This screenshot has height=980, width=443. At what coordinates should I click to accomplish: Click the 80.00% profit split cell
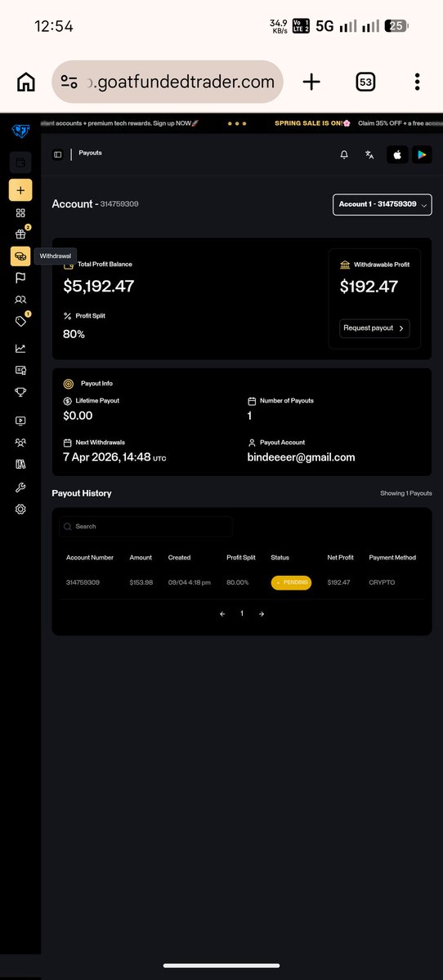(x=238, y=582)
